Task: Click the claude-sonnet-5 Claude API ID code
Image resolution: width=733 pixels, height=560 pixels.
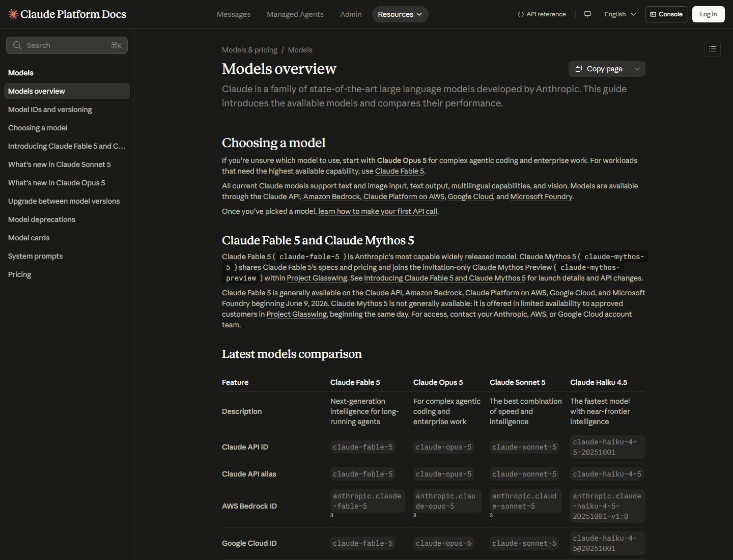Action: pos(524,447)
